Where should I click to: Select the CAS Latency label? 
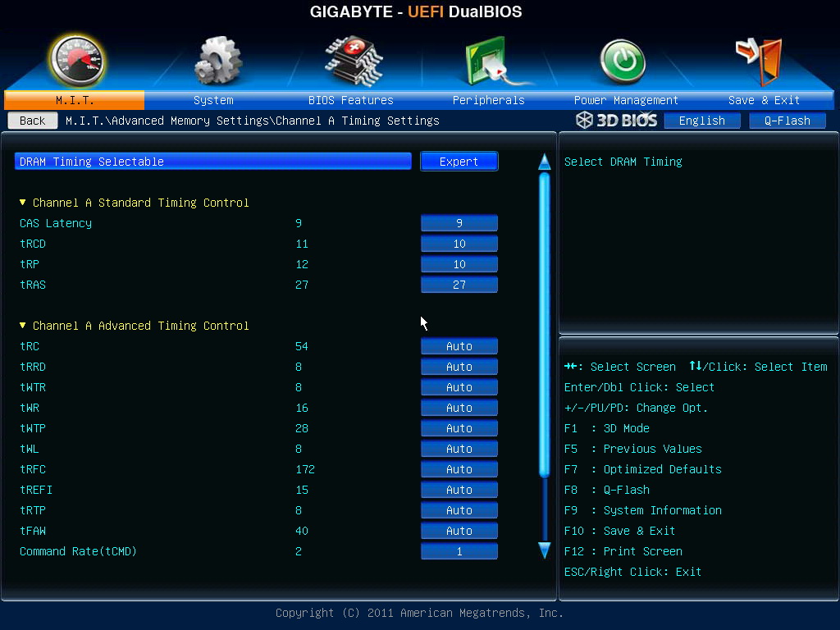[x=56, y=223]
